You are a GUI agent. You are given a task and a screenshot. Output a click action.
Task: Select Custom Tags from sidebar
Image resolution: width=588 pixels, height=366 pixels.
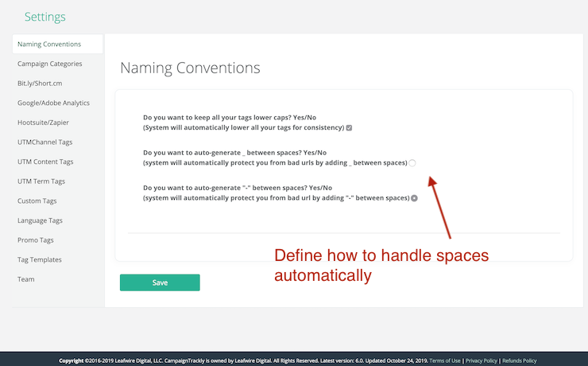coord(37,201)
